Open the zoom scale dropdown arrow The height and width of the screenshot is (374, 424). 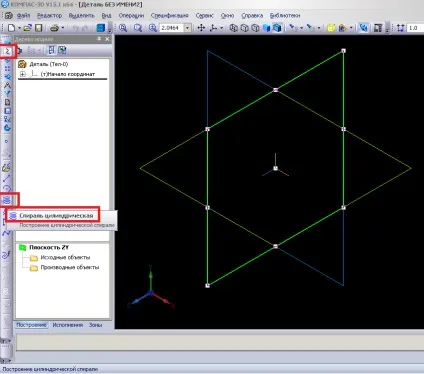coord(188,28)
